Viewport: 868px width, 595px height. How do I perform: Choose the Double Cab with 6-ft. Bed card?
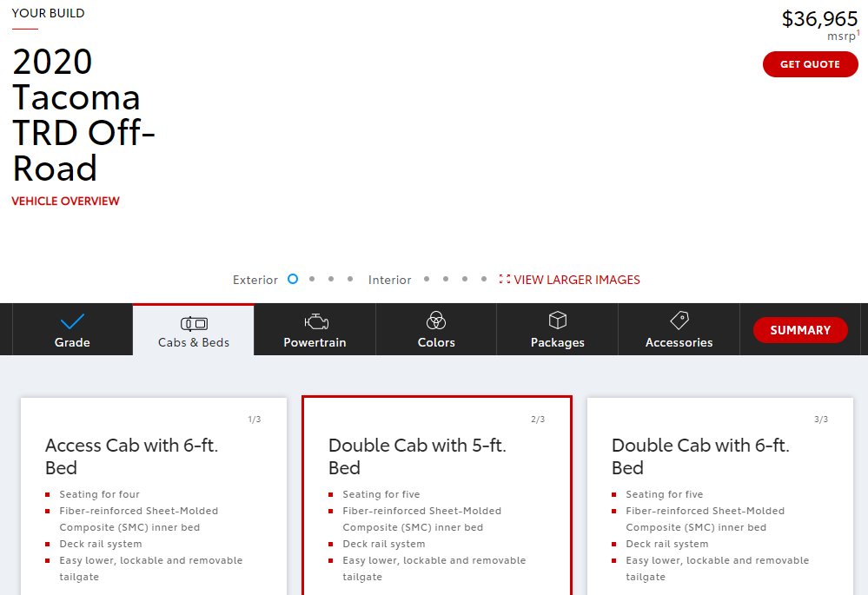(720, 496)
